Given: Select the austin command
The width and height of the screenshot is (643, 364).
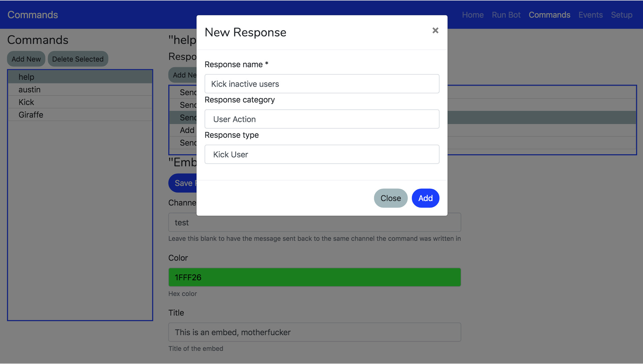Looking at the screenshot, I should click(80, 90).
